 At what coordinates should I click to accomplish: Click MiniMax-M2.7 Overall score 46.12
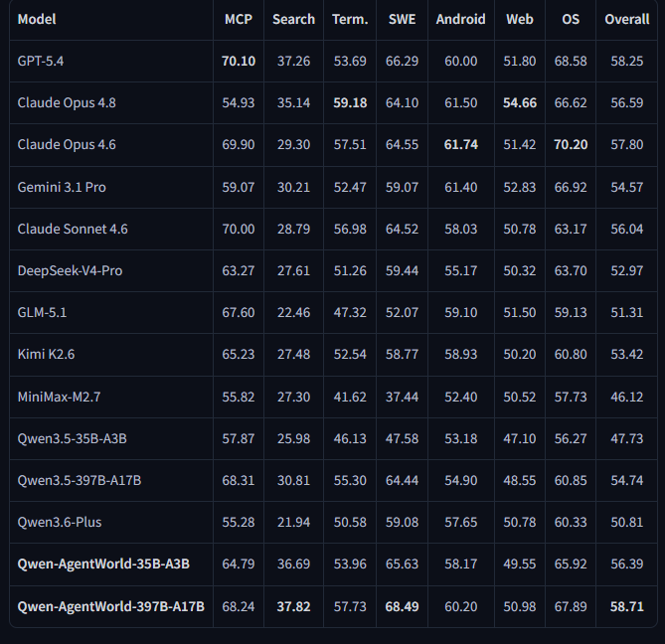(x=627, y=397)
